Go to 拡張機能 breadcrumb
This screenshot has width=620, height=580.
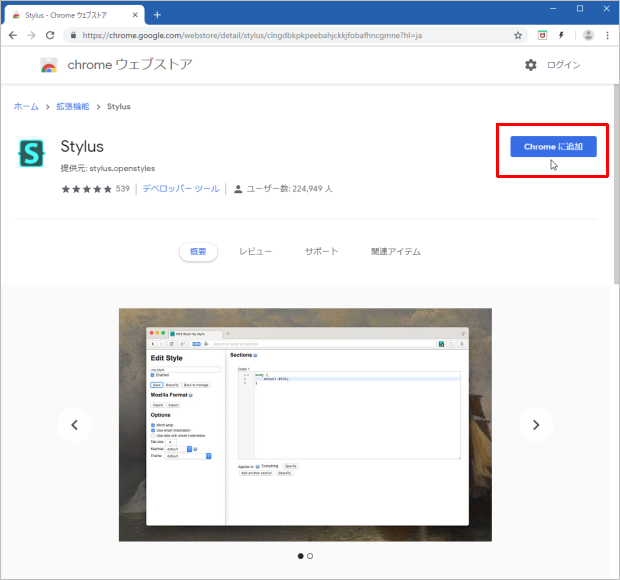click(73, 106)
